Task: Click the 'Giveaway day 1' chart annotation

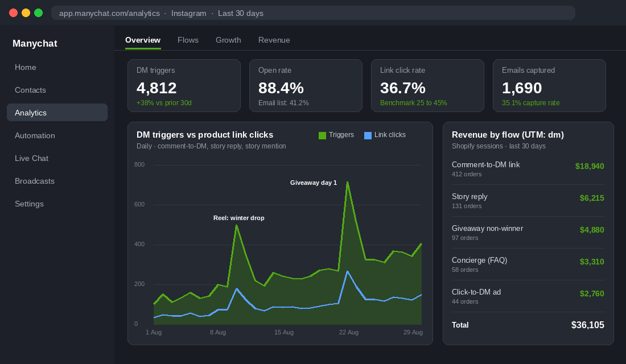Action: coord(314,183)
